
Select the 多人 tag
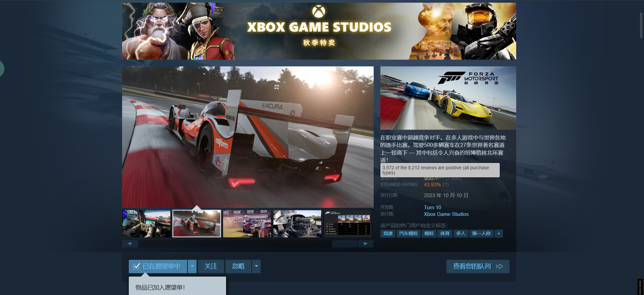click(461, 234)
